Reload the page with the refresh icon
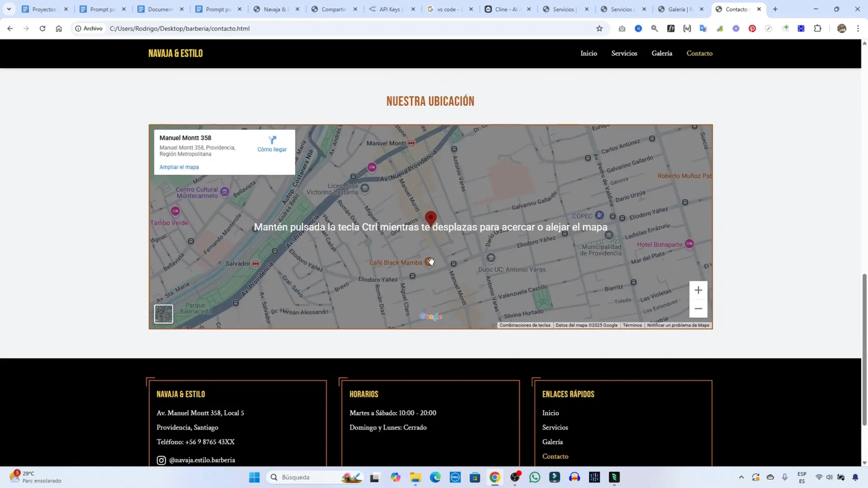The image size is (868, 488). point(42,28)
